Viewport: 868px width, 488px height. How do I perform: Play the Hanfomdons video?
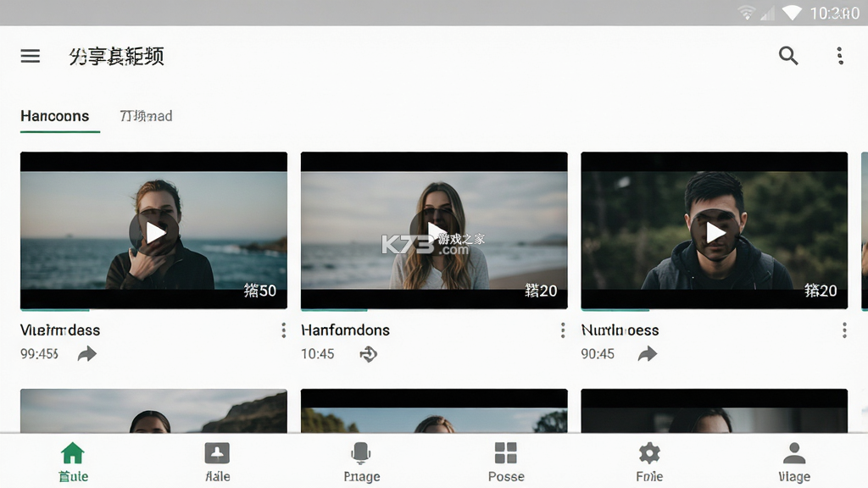point(435,231)
